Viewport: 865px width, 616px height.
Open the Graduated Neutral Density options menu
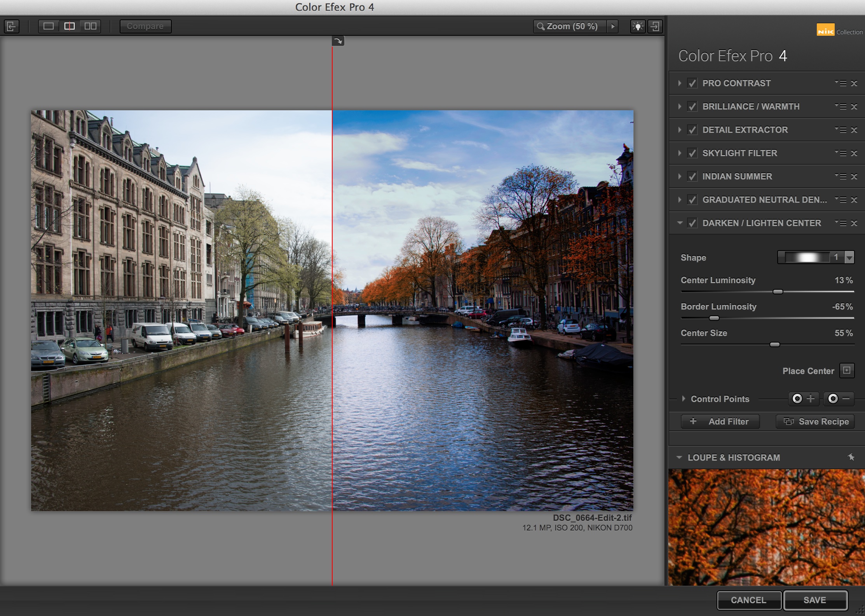coord(841,200)
